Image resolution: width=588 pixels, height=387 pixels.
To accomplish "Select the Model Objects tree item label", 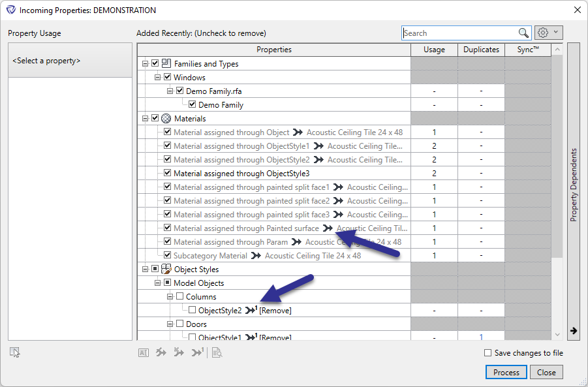I will click(199, 283).
